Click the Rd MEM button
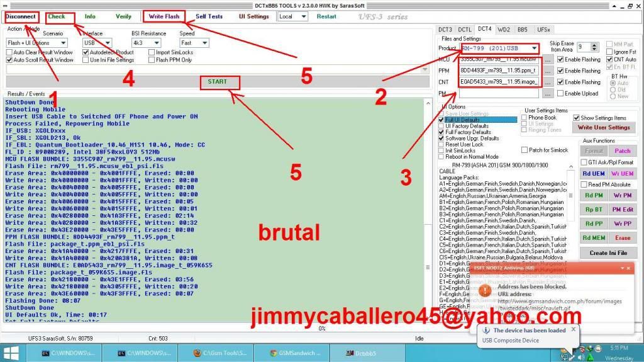This screenshot has width=644, height=362. click(x=594, y=238)
